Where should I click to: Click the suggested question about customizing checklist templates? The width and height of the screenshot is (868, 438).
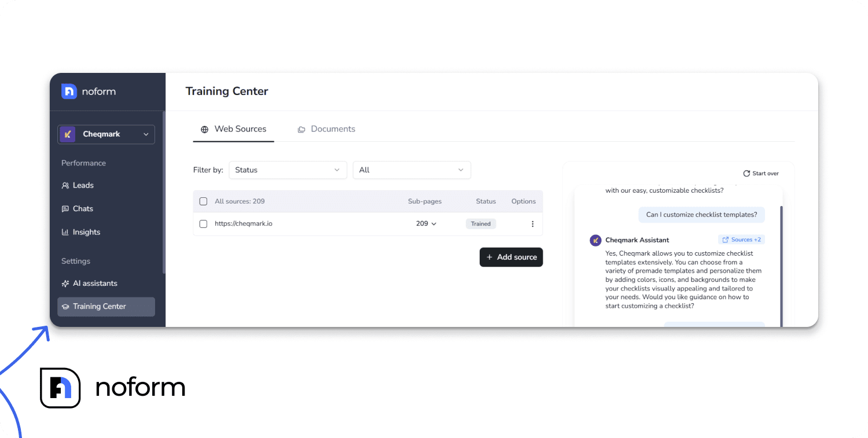click(701, 214)
